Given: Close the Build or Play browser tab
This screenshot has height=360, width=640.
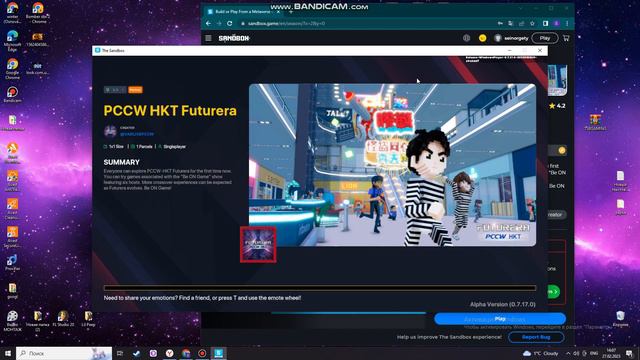Looking at the screenshot, I should click(x=278, y=12).
